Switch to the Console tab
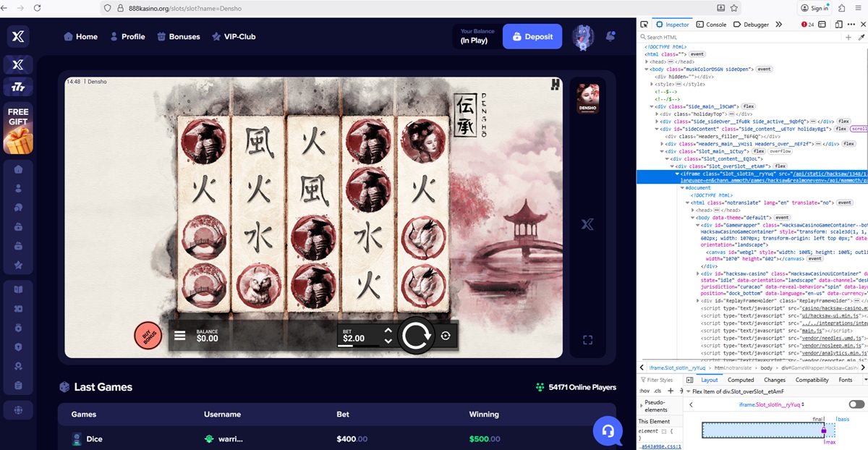 click(x=711, y=25)
